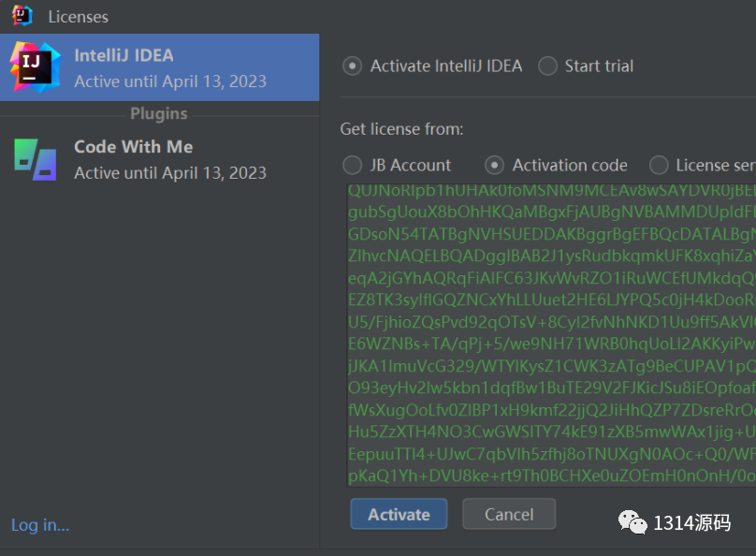Select JB Account as license source
The image size is (756, 556).
pos(353,166)
